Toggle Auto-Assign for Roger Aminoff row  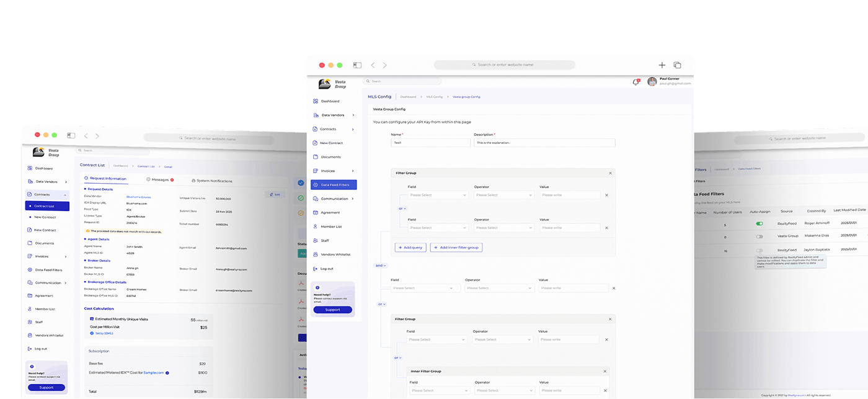tap(759, 223)
